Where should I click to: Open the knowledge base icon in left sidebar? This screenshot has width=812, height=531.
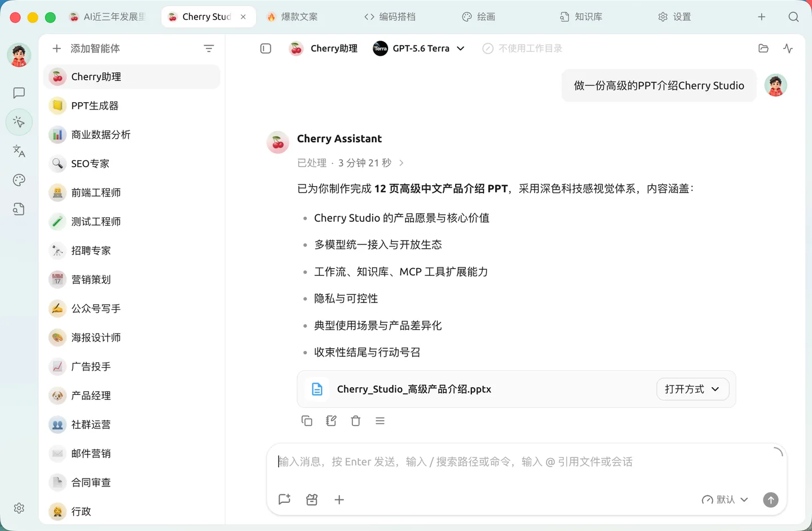click(x=19, y=209)
